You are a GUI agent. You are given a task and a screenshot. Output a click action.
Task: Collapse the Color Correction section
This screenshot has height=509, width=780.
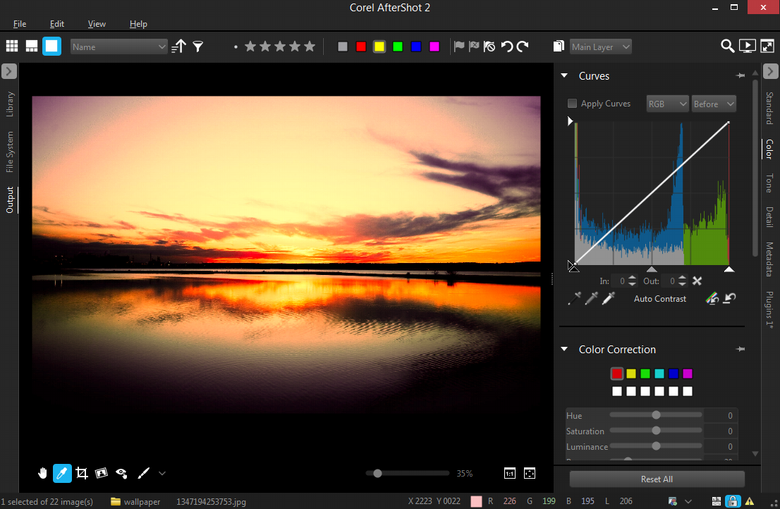[564, 350]
